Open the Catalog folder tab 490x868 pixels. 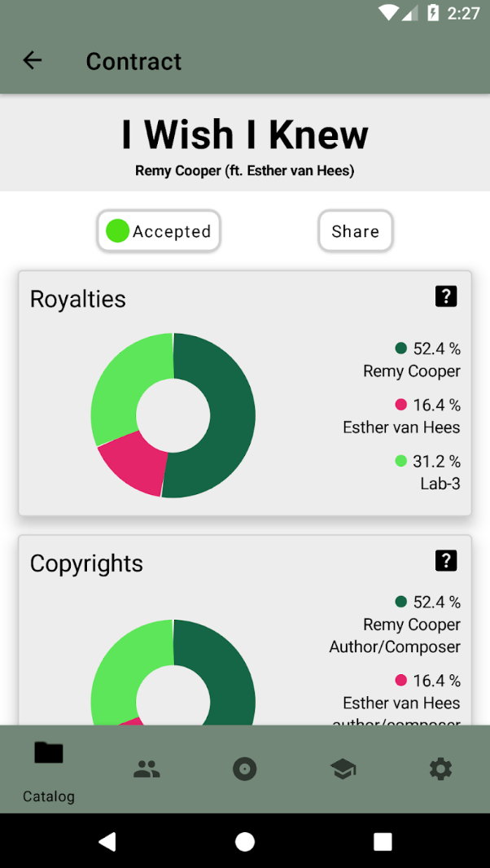(49, 769)
